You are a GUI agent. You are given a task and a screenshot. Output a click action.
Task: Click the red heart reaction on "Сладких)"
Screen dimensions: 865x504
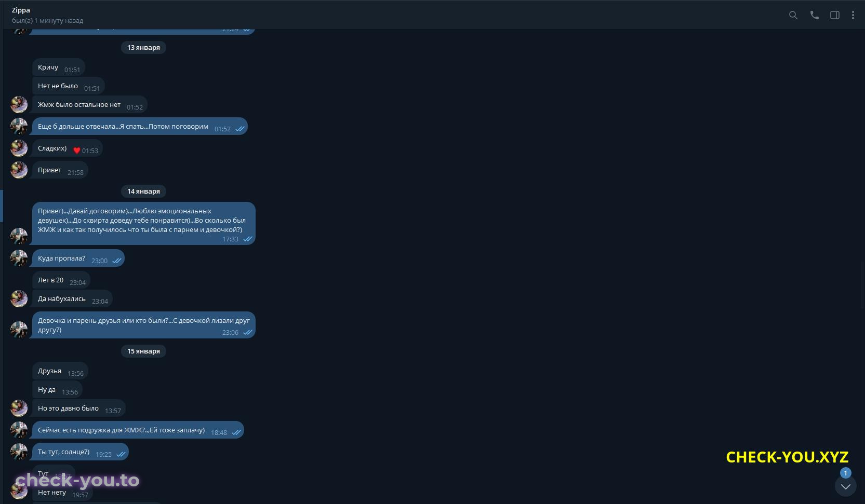click(76, 151)
